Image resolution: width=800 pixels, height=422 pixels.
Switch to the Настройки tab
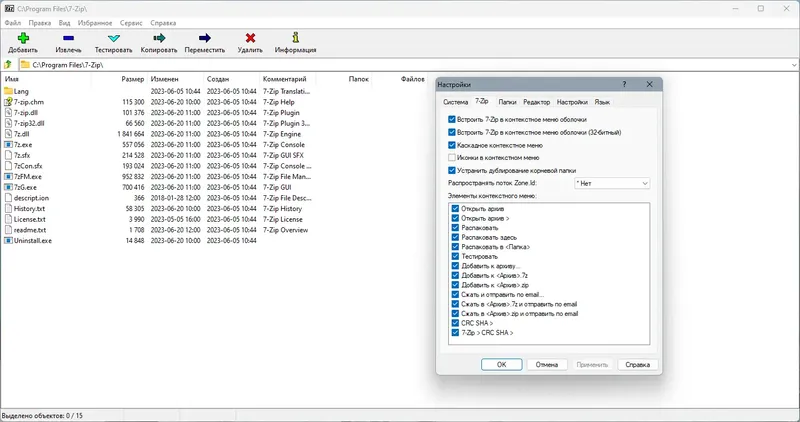click(x=572, y=102)
